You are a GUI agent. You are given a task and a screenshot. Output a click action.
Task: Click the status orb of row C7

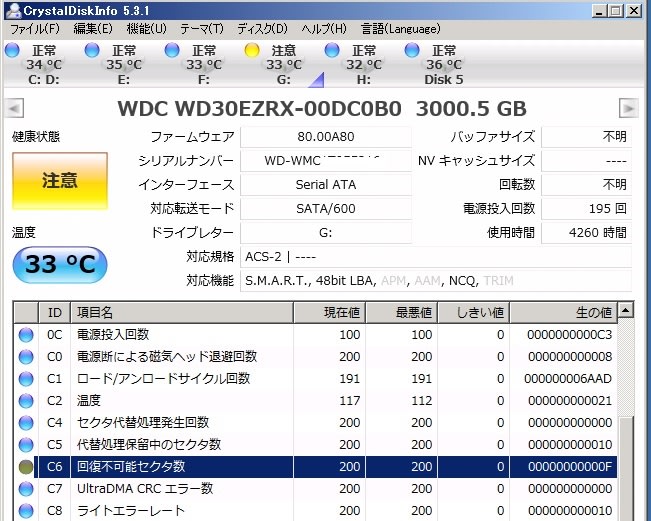tap(26, 489)
